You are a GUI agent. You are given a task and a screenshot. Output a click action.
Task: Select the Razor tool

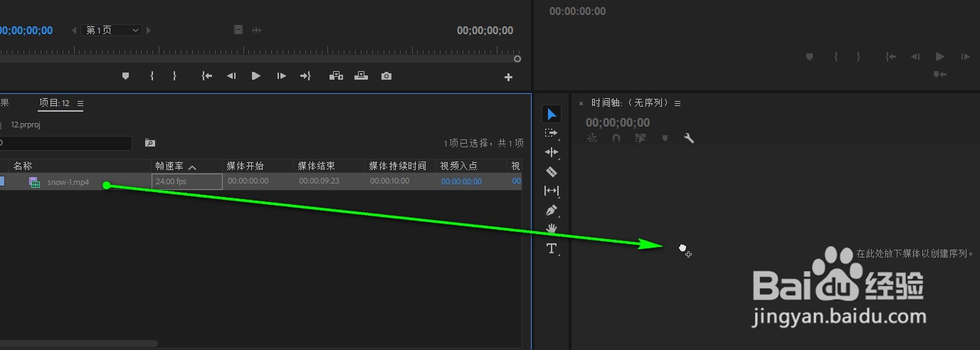552,171
